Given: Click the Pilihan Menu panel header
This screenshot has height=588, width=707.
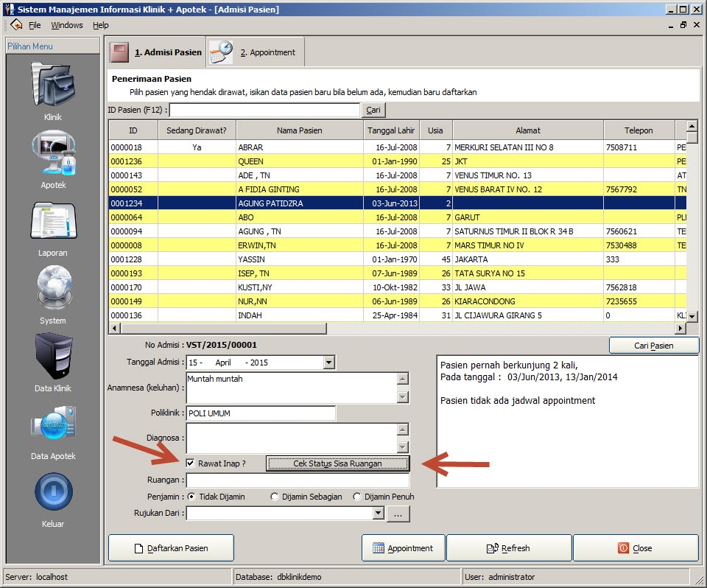Looking at the screenshot, I should tap(53, 46).
